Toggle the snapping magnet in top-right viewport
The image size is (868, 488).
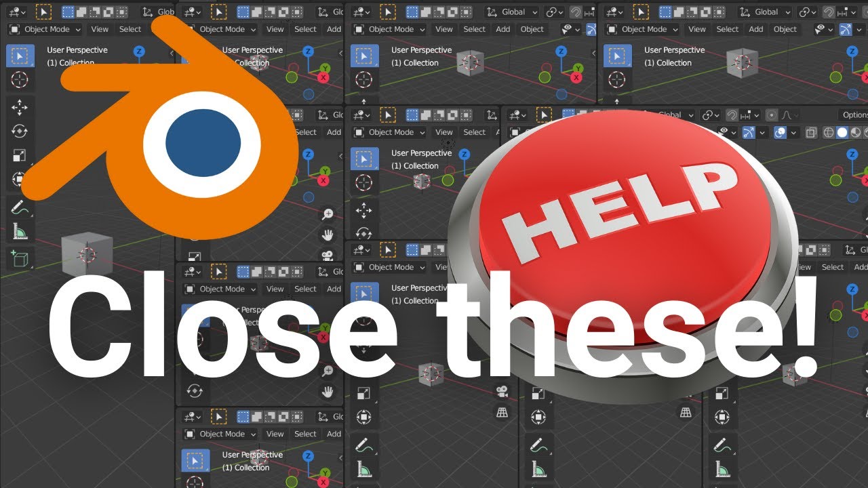point(829,12)
